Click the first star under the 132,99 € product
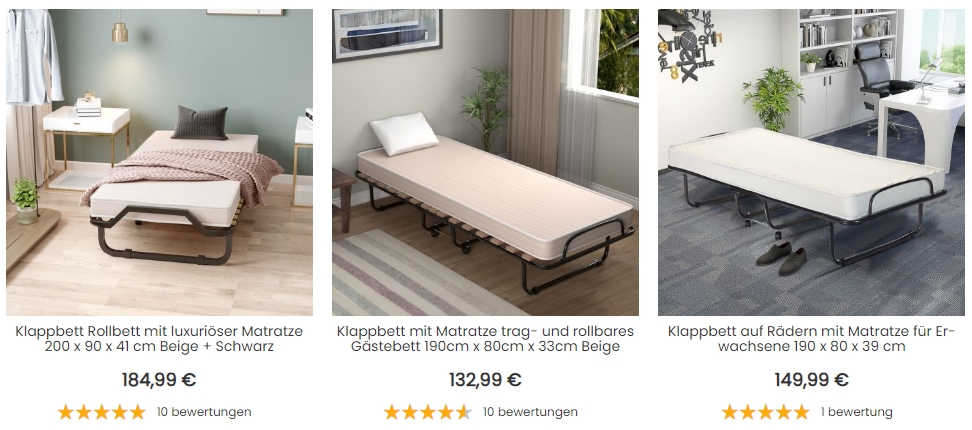Image resolution: width=972 pixels, height=430 pixels. [x=392, y=412]
